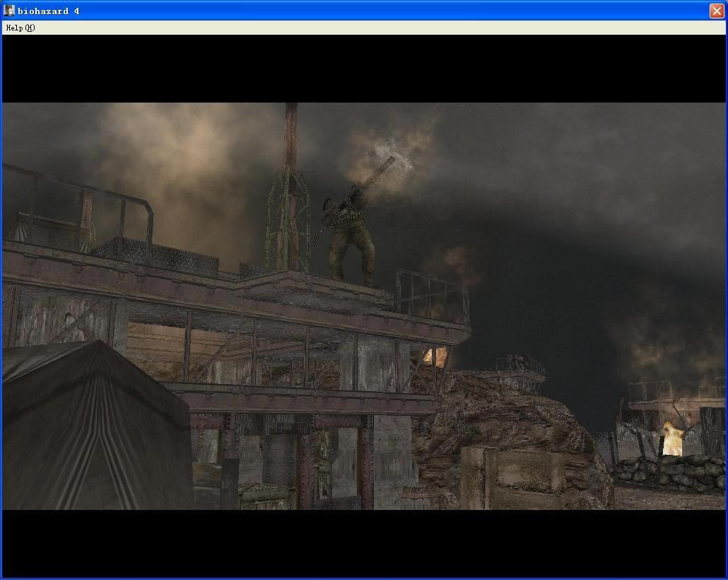The height and width of the screenshot is (580, 728).
Task: Click the lower black letterbox bar
Action: point(364,543)
